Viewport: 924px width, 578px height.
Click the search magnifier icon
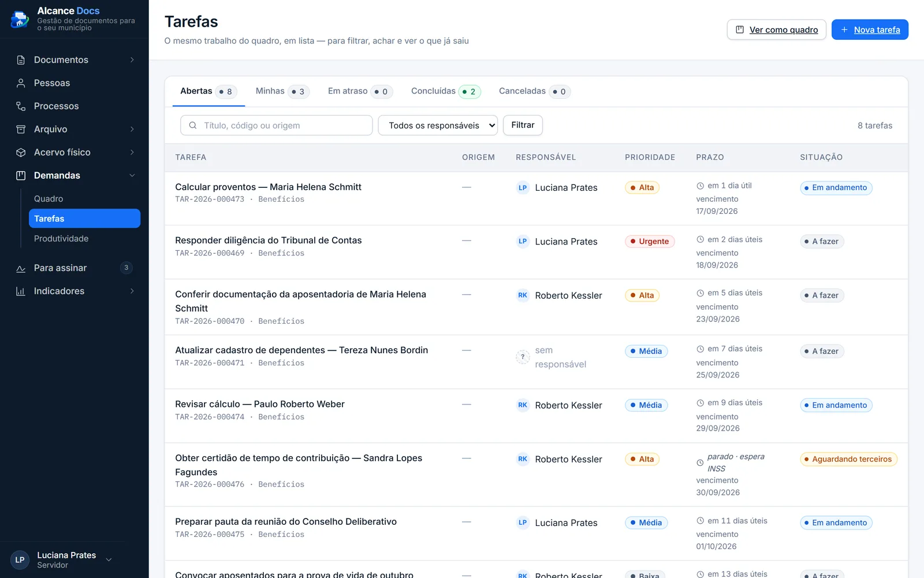(x=193, y=125)
